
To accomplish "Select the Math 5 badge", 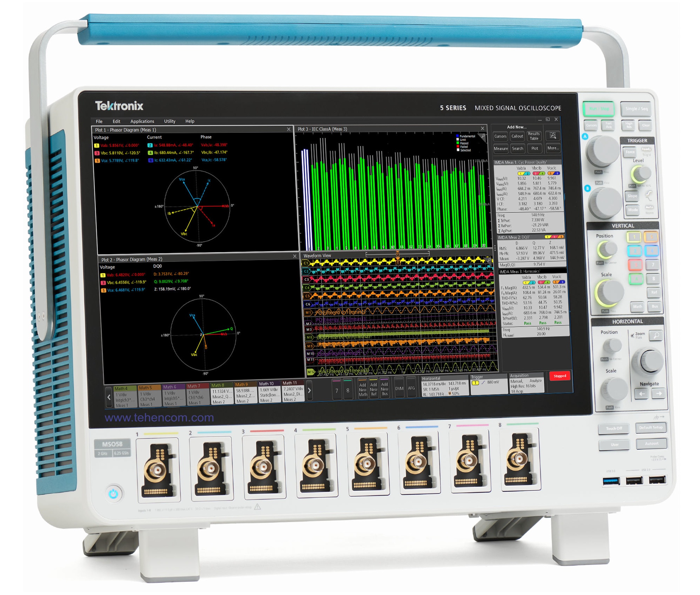I will click(x=149, y=396).
